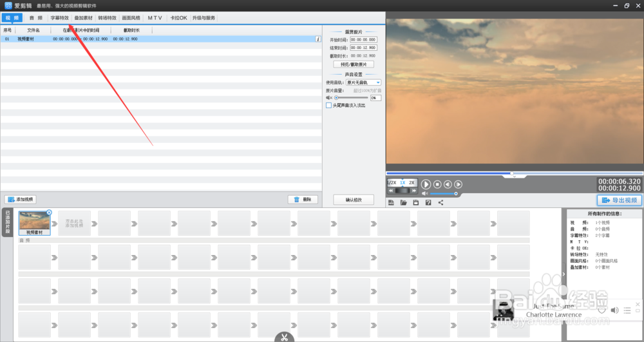Step to next frame in preview
The width and height of the screenshot is (644, 342).
[x=458, y=185]
